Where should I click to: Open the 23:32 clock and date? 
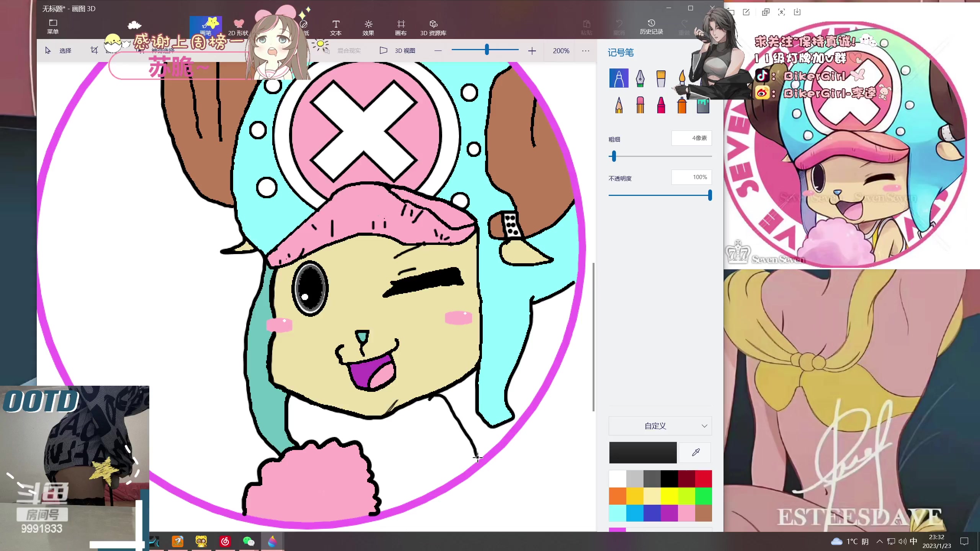(936, 541)
